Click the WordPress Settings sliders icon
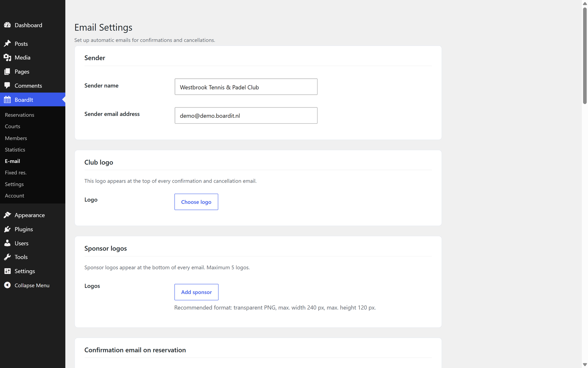This screenshot has height=368, width=588. pyautogui.click(x=7, y=271)
